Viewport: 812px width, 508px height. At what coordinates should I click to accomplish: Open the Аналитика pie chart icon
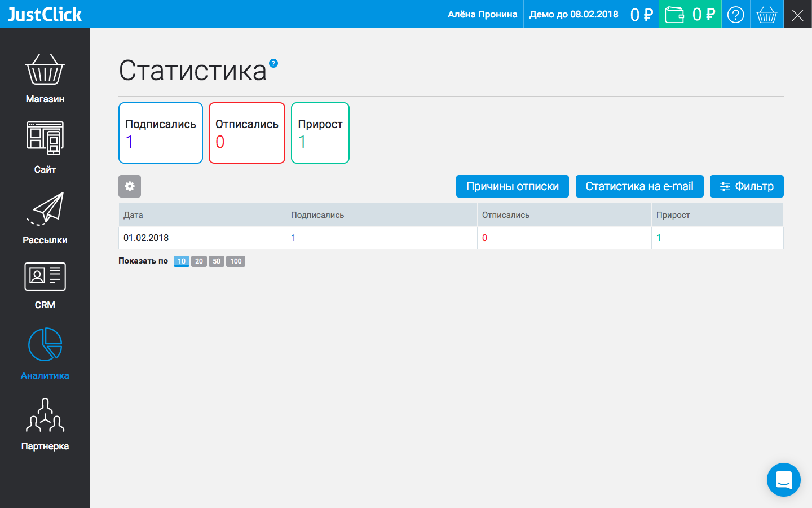click(45, 343)
